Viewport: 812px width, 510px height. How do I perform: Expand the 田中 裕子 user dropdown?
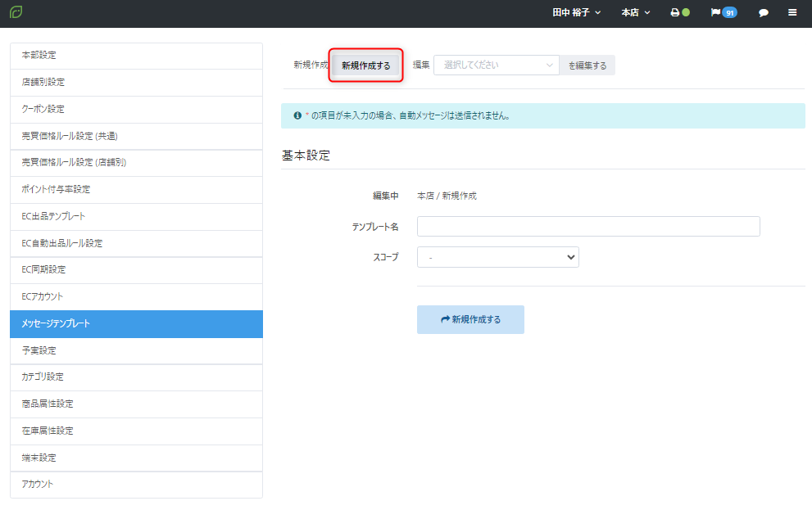[576, 13]
